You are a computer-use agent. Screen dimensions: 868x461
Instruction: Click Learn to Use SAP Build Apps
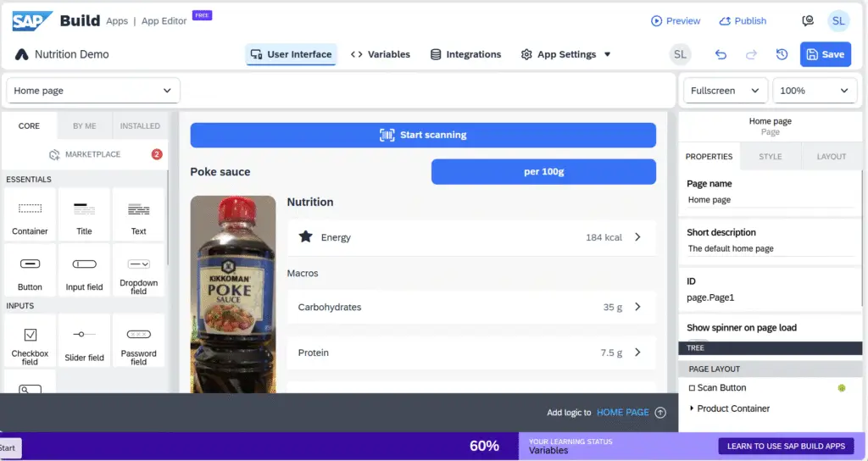click(x=786, y=446)
